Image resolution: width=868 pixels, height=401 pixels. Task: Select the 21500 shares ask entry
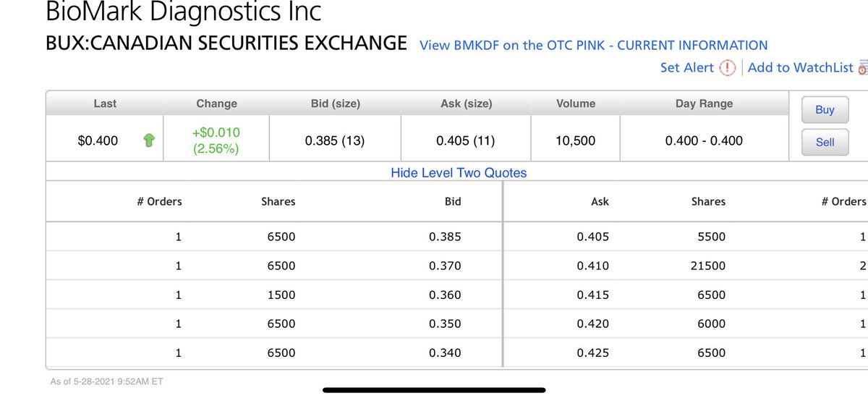coord(708,266)
